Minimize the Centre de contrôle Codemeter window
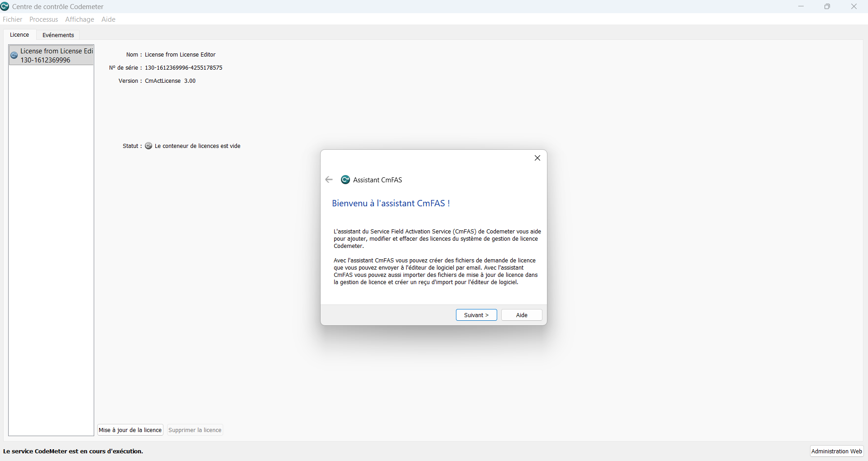Image resolution: width=868 pixels, height=461 pixels. point(801,6)
